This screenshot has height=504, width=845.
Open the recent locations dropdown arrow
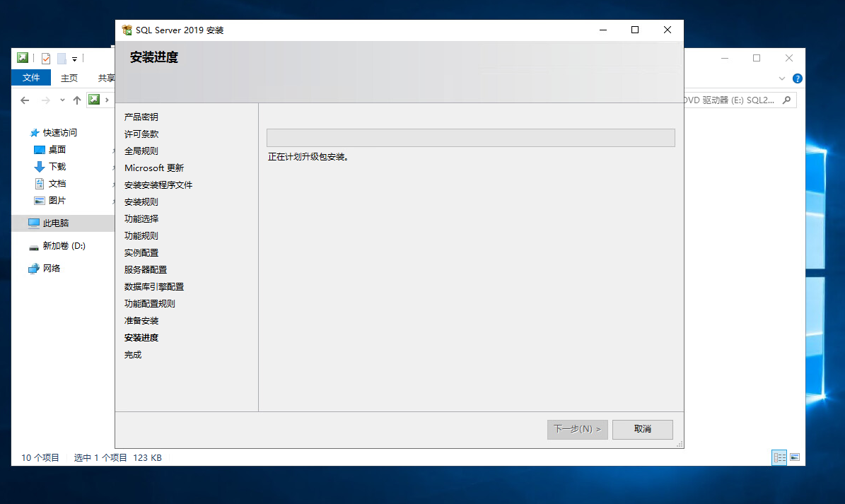[62, 100]
